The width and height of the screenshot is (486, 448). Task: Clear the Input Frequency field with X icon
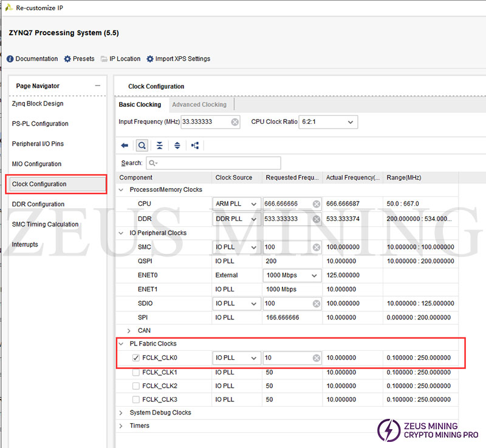tap(234, 122)
